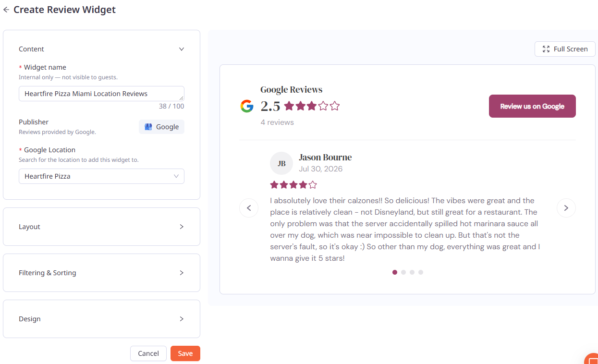Screen dimensions: 598x364
Task: Open the orange chat widget
Action: coord(592,359)
